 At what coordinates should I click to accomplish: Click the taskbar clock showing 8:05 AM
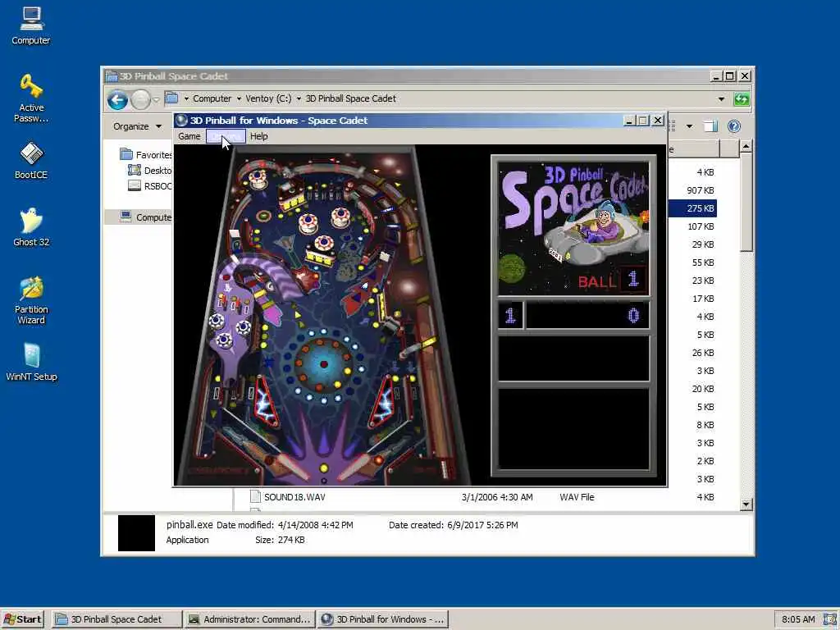[x=798, y=619]
